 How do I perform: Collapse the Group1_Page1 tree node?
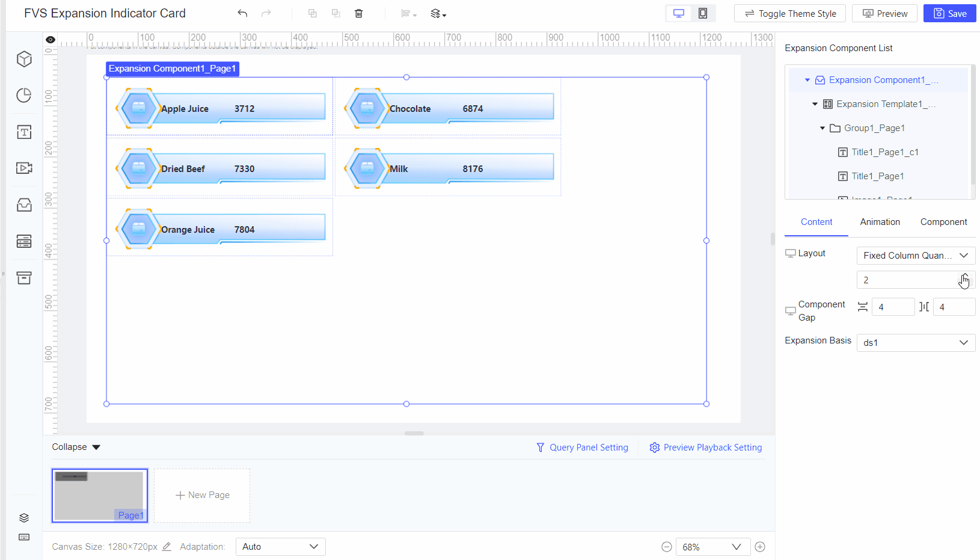822,128
